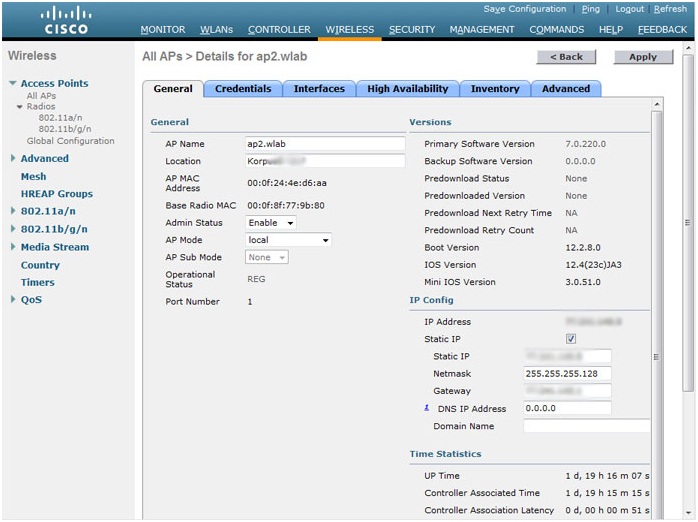Viewport: 698px width, 522px height.
Task: Click the inner panel scroll-up arrow
Action: pos(657,105)
